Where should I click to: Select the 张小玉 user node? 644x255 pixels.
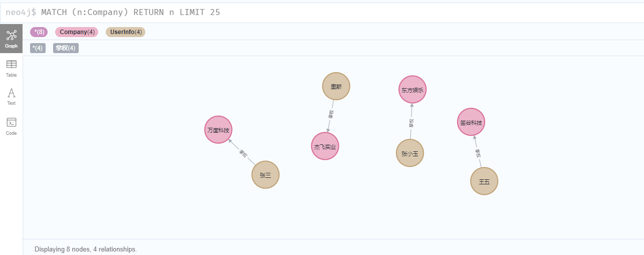tap(409, 153)
